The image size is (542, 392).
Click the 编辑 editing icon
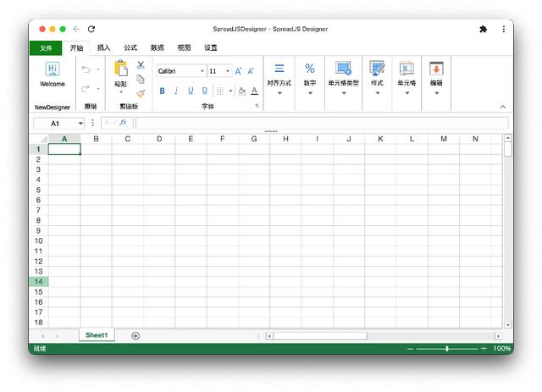(436, 69)
